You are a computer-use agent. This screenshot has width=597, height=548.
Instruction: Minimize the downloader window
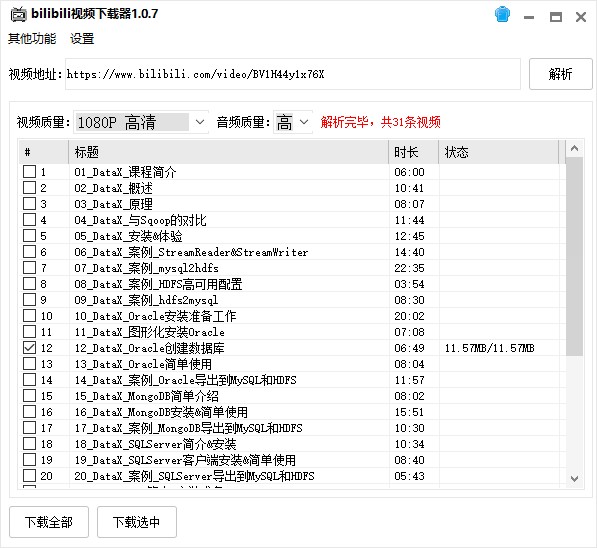point(528,17)
